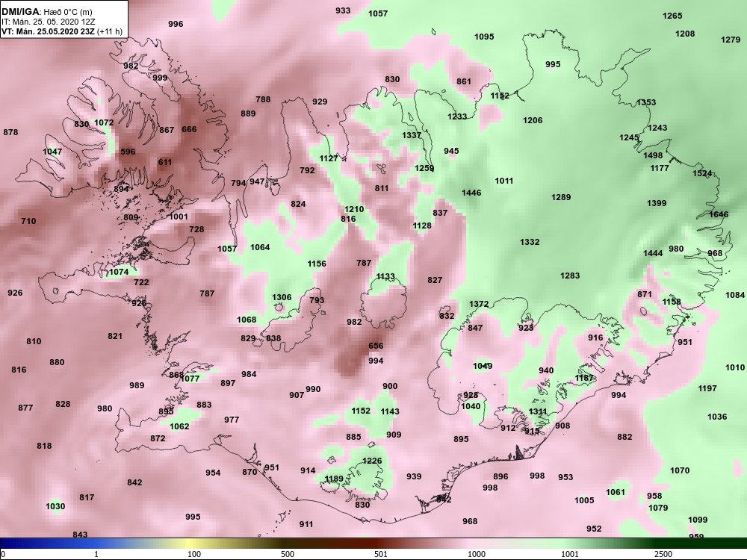Select the map value 1311

[538, 411]
